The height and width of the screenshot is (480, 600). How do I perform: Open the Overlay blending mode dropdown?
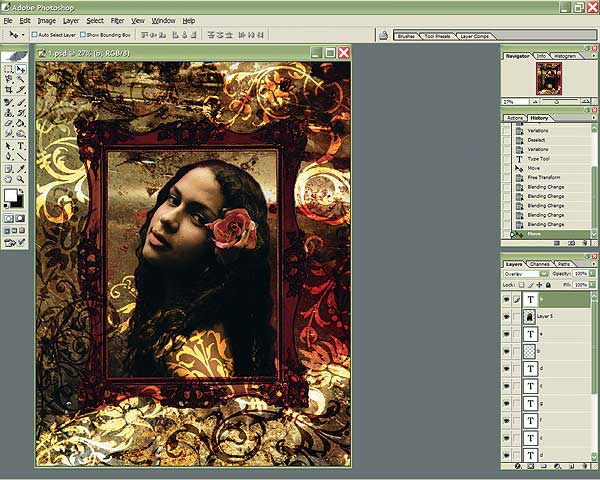[542, 272]
